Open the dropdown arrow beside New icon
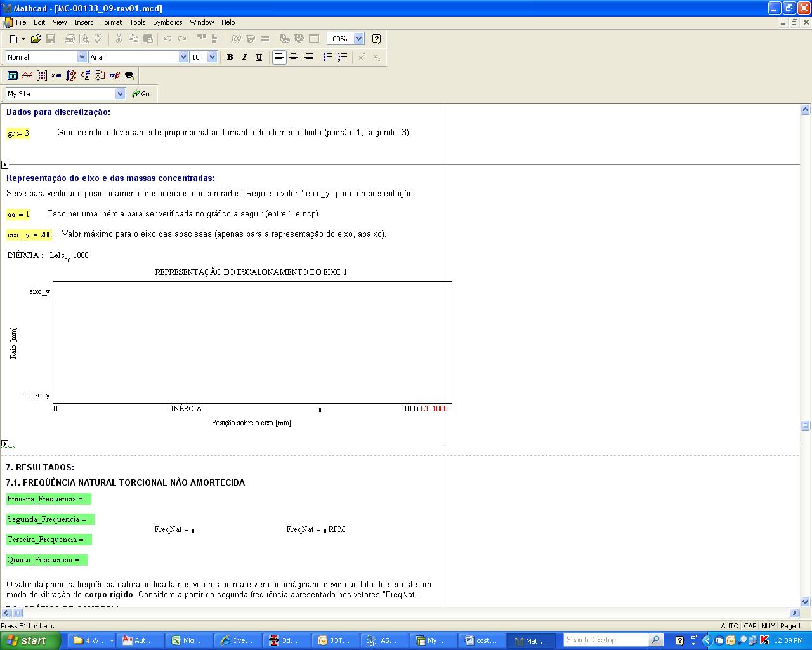The image size is (812, 650). coord(23,39)
